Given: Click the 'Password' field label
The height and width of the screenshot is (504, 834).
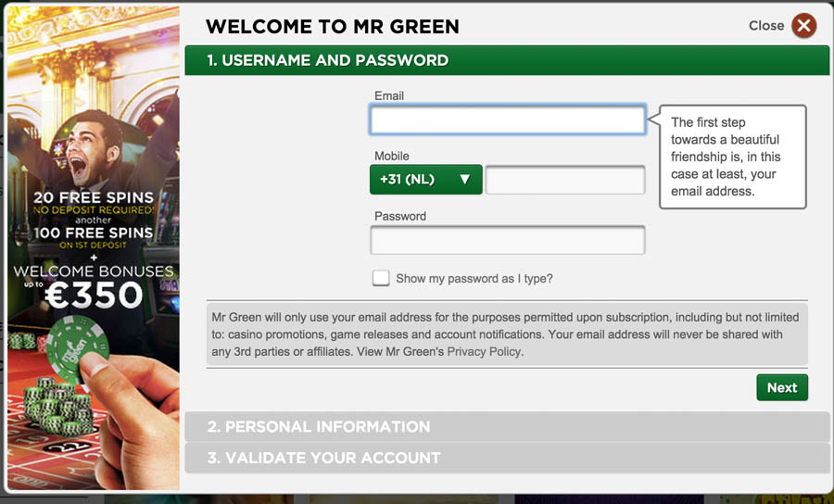Looking at the screenshot, I should click(x=400, y=216).
